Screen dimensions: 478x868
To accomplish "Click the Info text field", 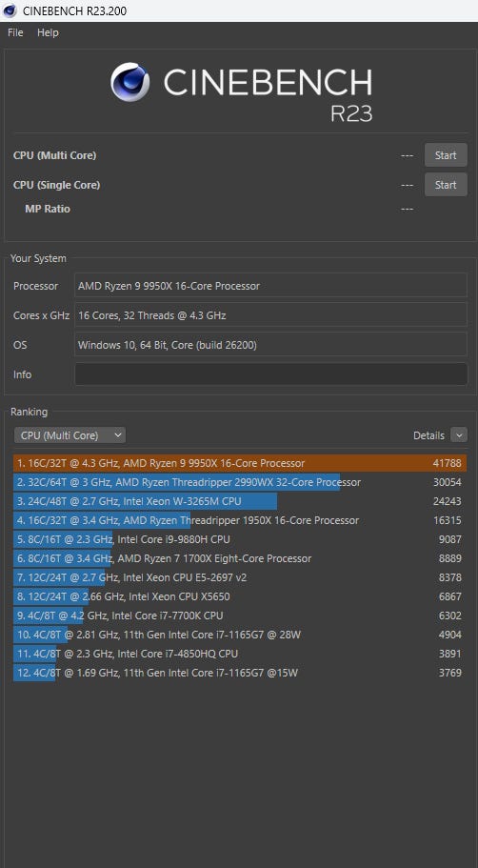I will (x=271, y=374).
